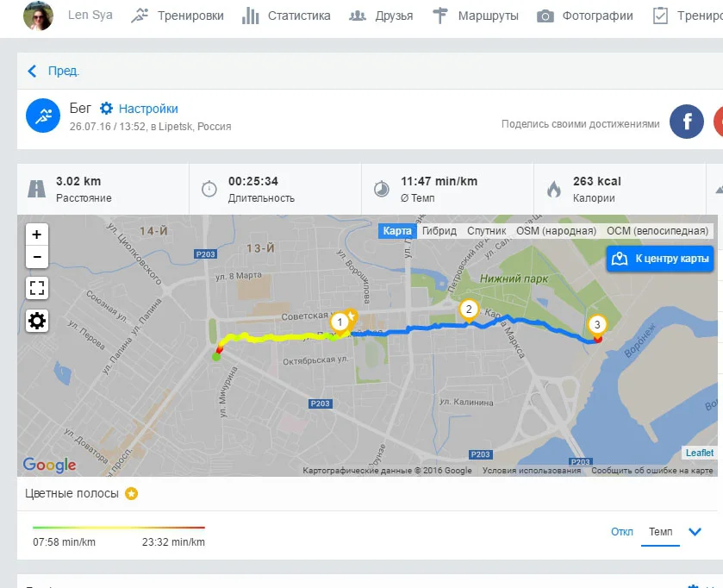723x588 pixels.
Task: Switch to ОСМ (велосипедная) layer
Action: click(x=658, y=231)
